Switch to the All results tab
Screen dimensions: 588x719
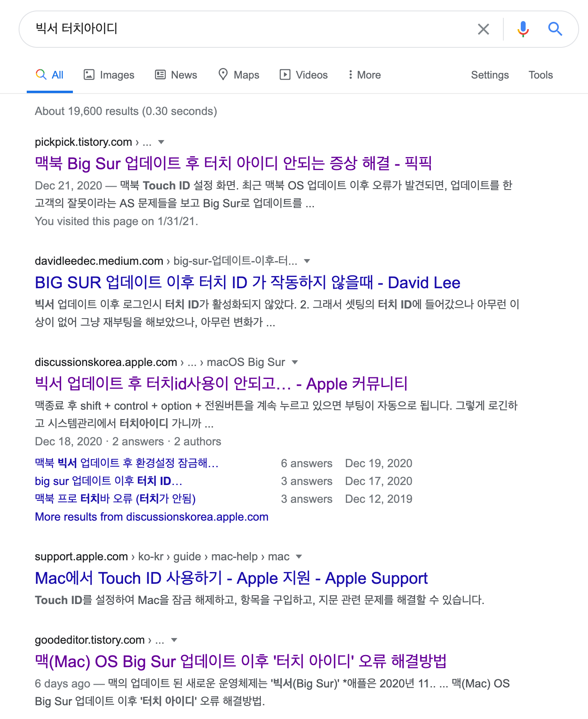tap(50, 75)
